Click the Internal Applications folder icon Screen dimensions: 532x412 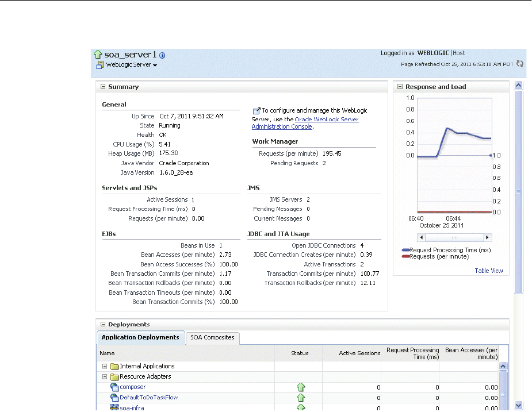(114, 367)
